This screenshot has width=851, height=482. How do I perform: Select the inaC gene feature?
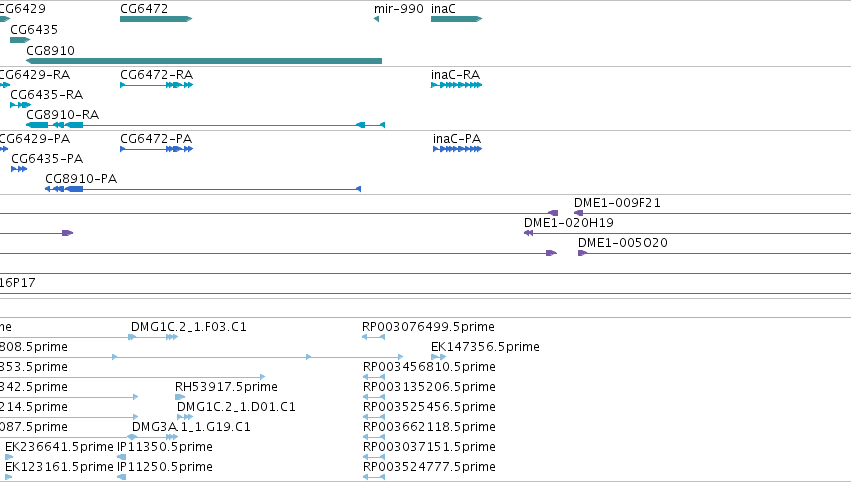coord(456,19)
